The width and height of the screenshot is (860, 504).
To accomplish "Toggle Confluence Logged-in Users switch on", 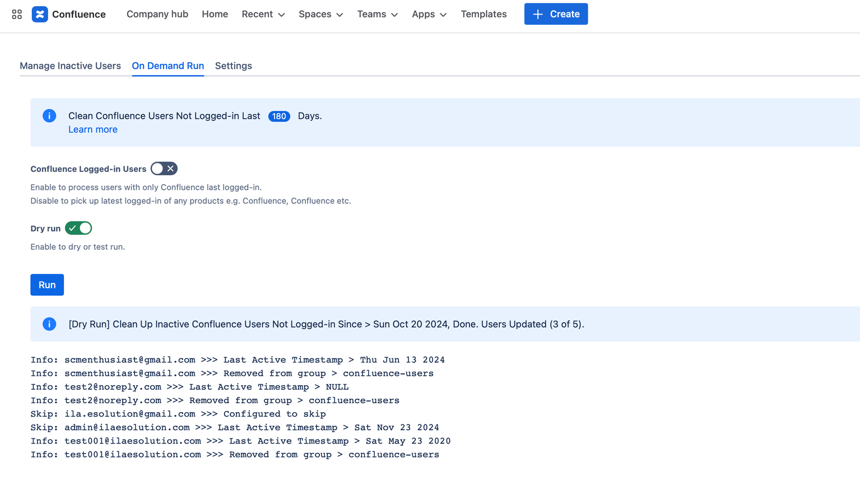I will pyautogui.click(x=164, y=169).
